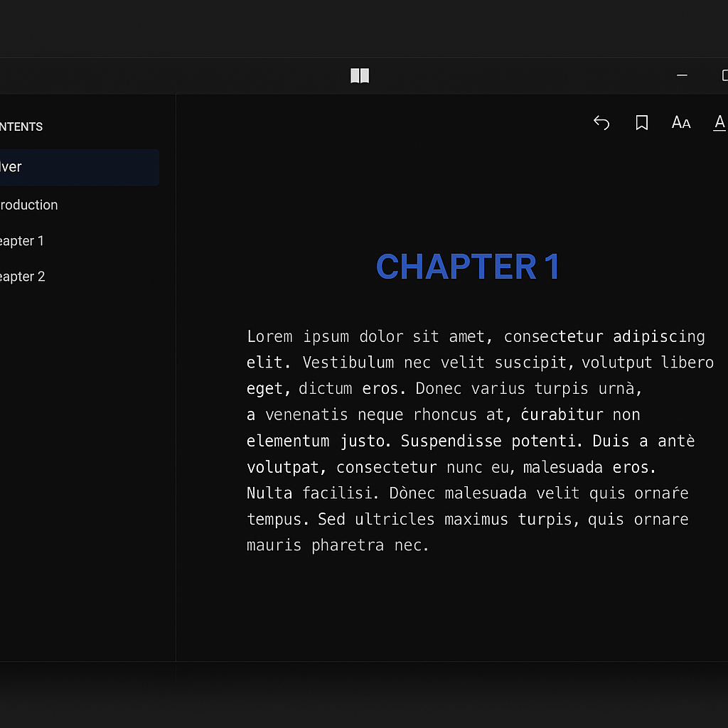Click the open-book icon in the title bar
The width and height of the screenshot is (728, 728).
pos(360,75)
